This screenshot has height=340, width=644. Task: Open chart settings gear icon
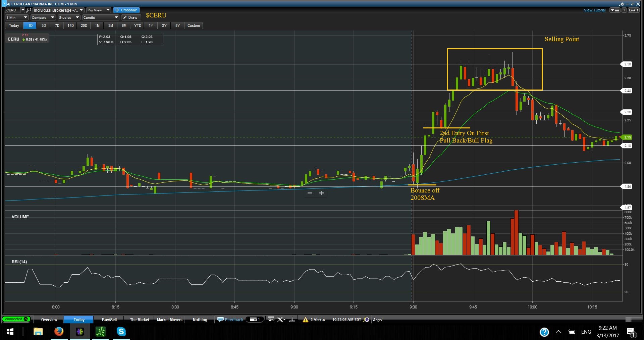[x=622, y=4]
